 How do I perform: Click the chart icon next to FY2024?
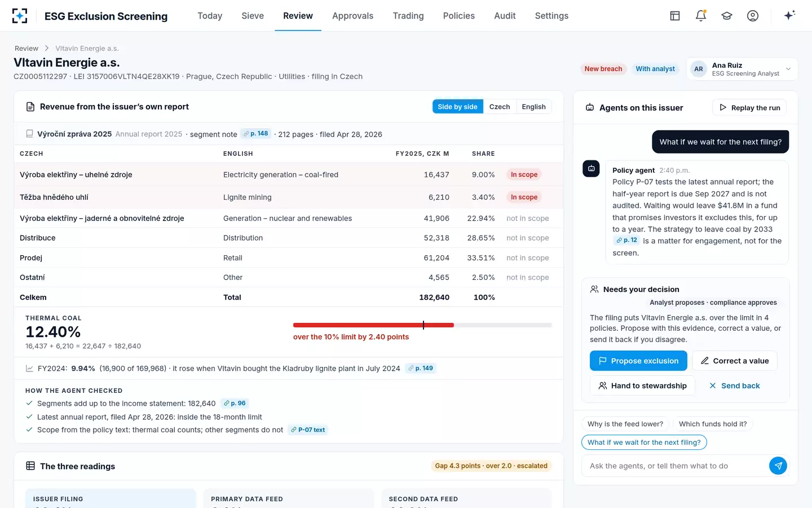29,369
